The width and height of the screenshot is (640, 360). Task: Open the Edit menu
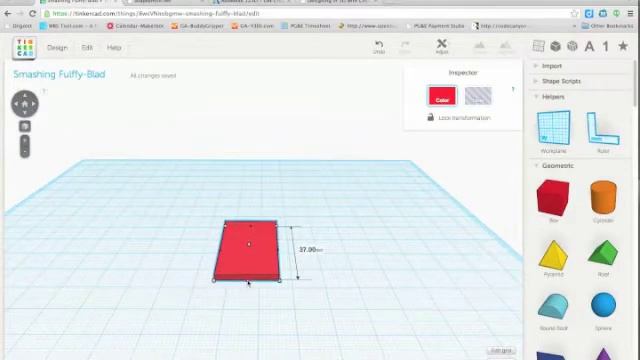click(x=87, y=48)
